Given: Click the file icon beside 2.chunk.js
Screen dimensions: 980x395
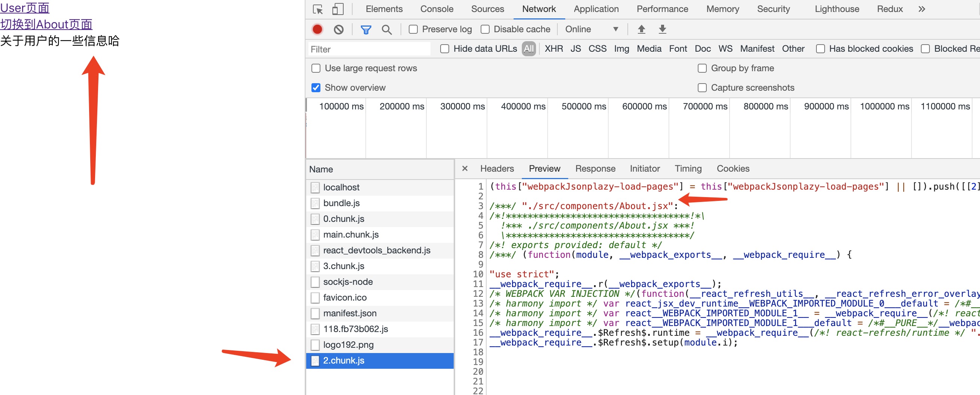Looking at the screenshot, I should point(315,361).
